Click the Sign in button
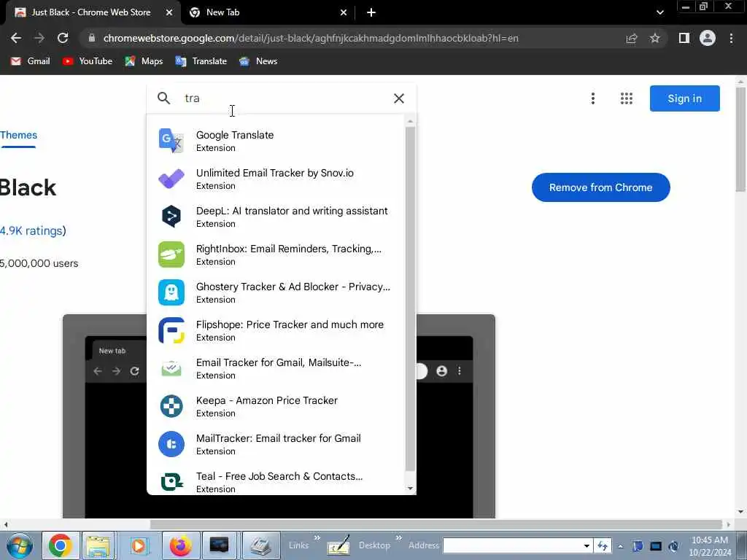 [684, 98]
